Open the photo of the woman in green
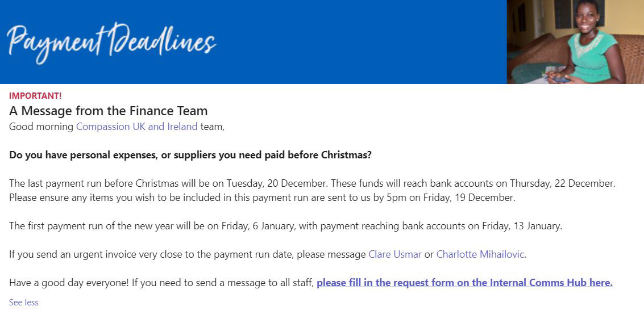The height and width of the screenshot is (319, 644). point(575,42)
